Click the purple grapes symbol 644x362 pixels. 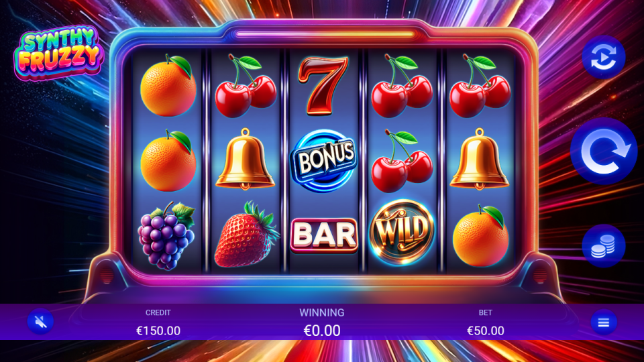tap(166, 235)
